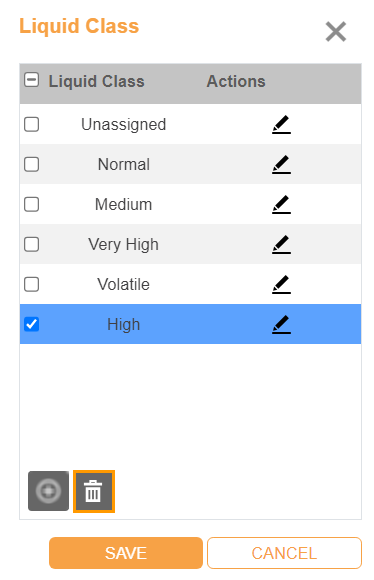Select the Medium checkbox

point(31,204)
